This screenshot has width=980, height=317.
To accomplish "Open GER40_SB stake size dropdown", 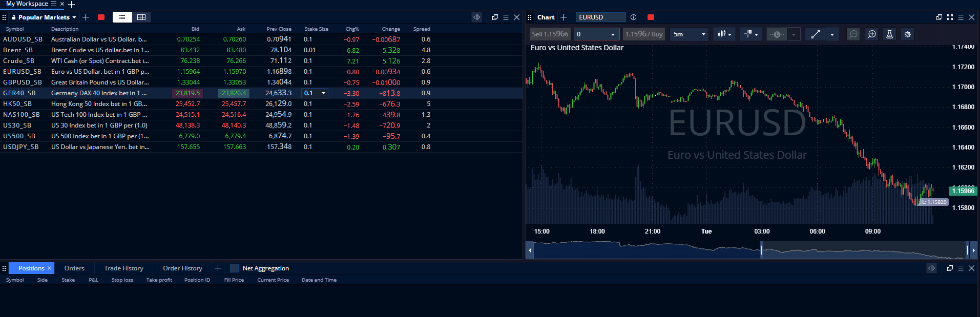I will 323,93.
